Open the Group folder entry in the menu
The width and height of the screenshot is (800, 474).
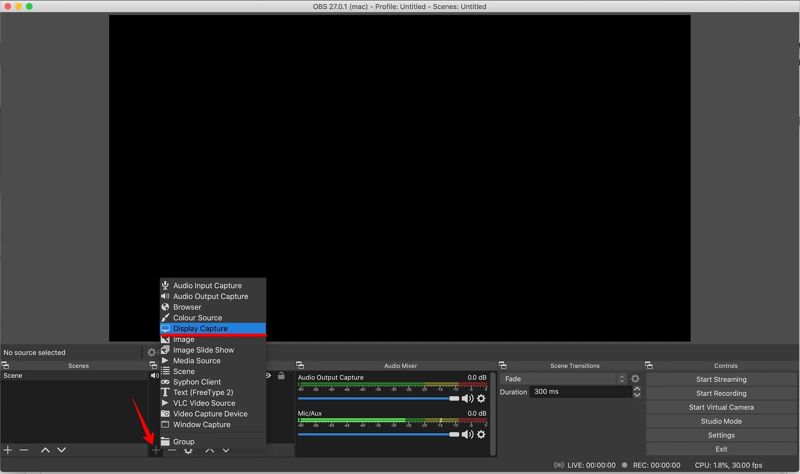183,442
